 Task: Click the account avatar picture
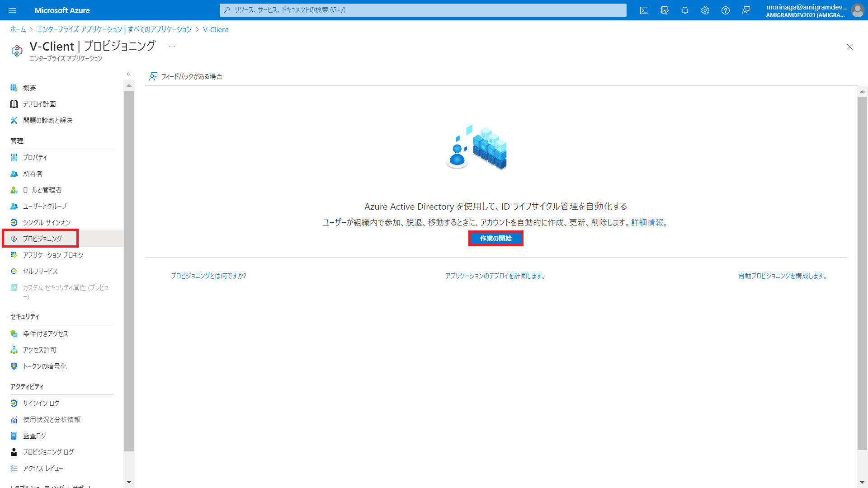tap(857, 10)
